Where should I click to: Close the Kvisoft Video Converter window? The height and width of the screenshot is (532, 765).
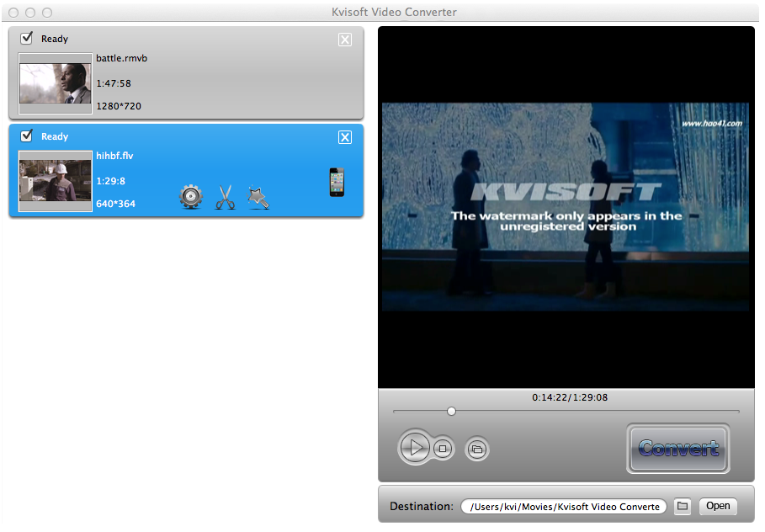13,12
